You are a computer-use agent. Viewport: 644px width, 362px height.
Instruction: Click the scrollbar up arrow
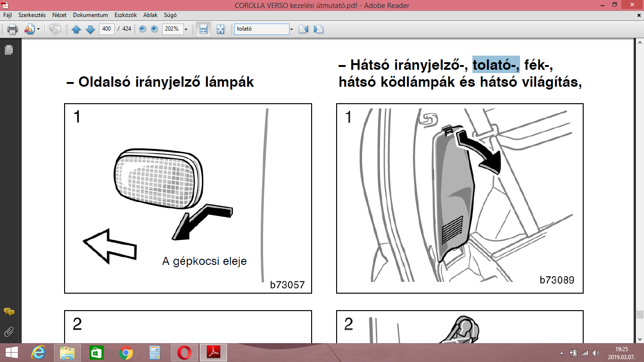pos(639,43)
